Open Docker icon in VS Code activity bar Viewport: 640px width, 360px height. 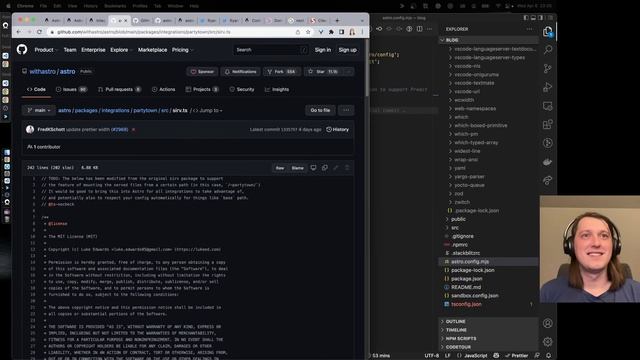tap(548, 162)
